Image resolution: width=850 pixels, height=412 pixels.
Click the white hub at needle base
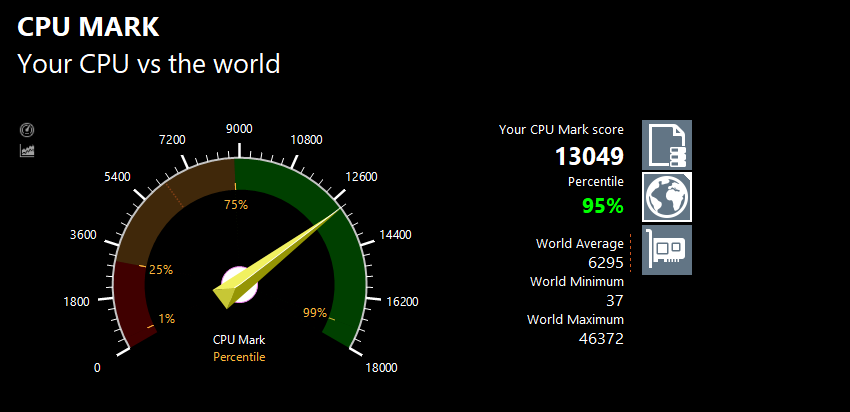point(240,281)
